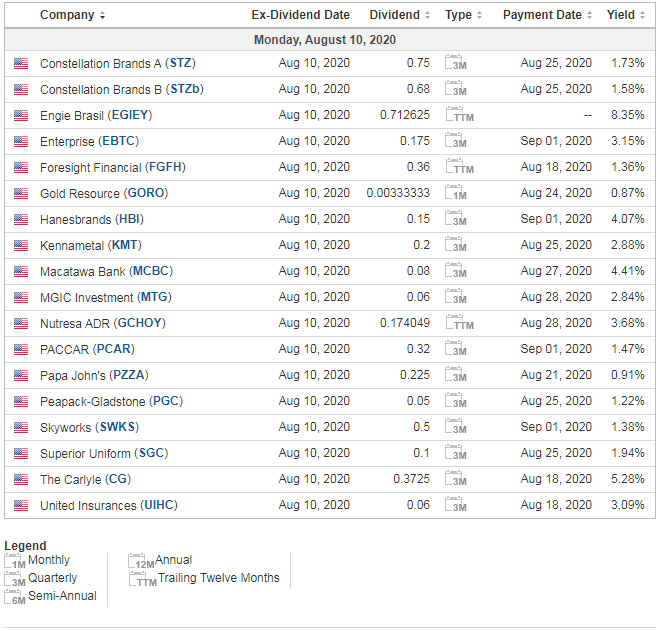Image resolution: width=659 pixels, height=630 pixels.
Task: Select the 8.35% yield value
Action: tap(627, 115)
